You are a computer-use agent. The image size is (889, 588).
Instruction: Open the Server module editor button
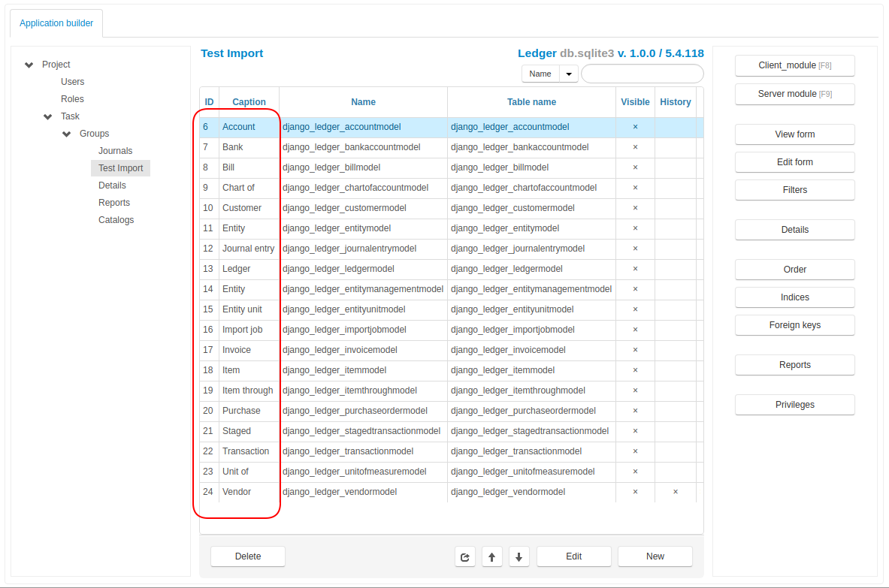coord(795,94)
